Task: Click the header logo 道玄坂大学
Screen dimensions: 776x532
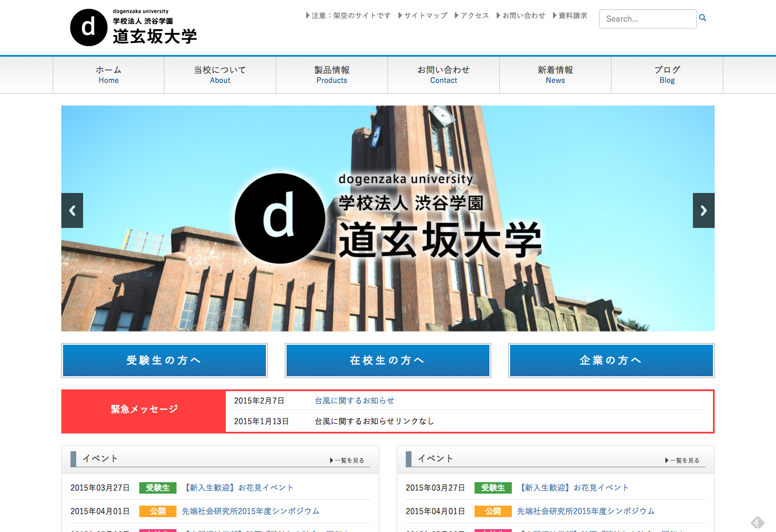Action: point(134,27)
